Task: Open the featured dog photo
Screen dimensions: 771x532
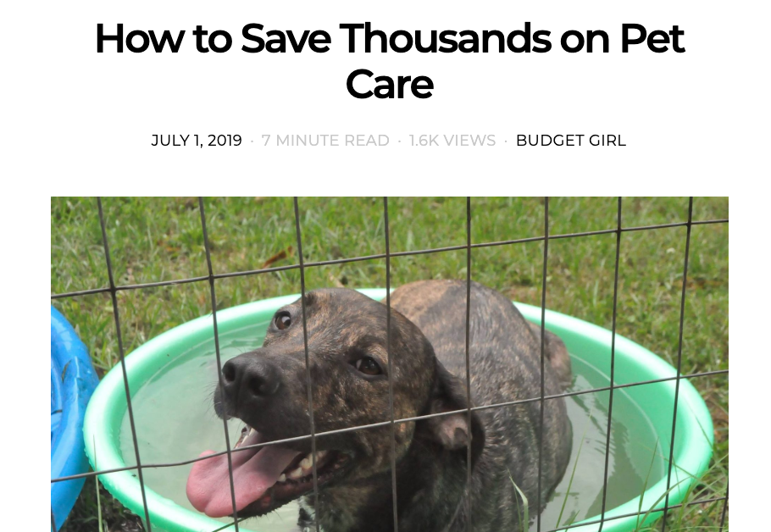Action: click(390, 364)
